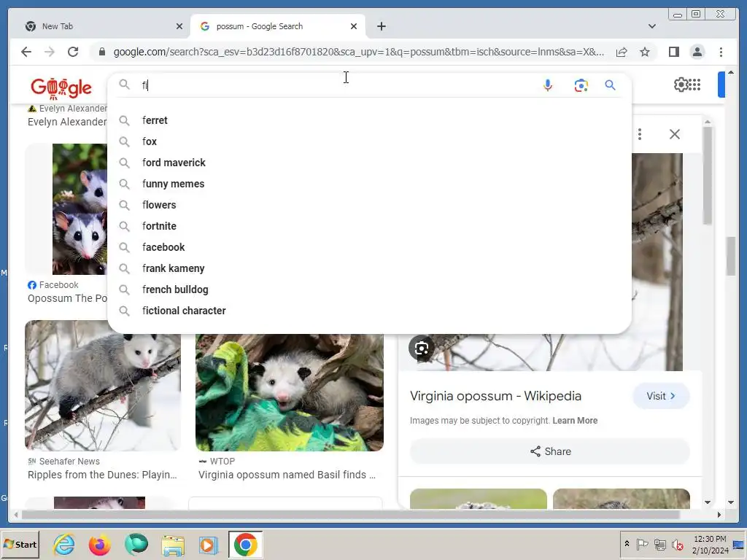Submit search with blue magnifier icon
Image resolution: width=747 pixels, height=560 pixels.
click(610, 85)
